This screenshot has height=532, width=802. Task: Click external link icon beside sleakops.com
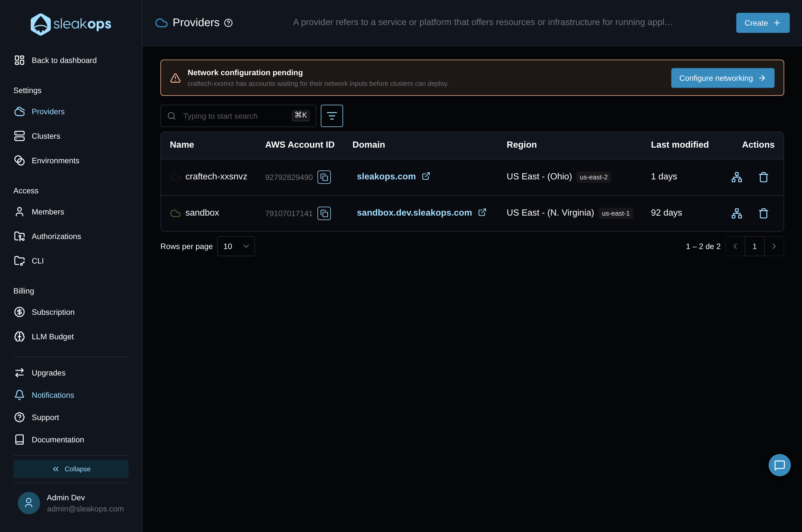pos(426,176)
